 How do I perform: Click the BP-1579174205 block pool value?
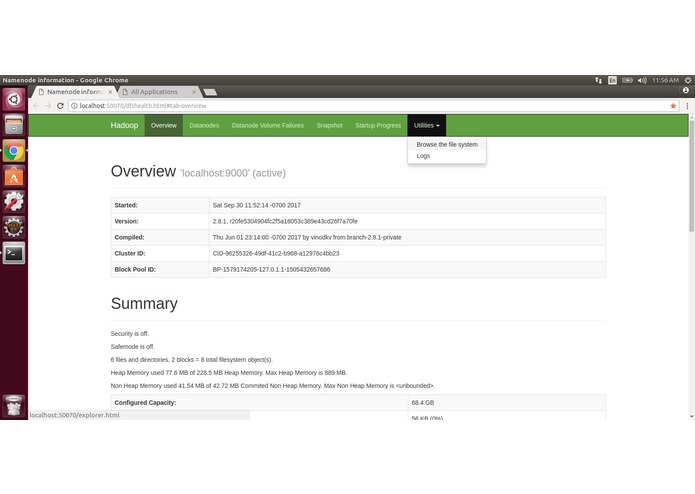271,269
